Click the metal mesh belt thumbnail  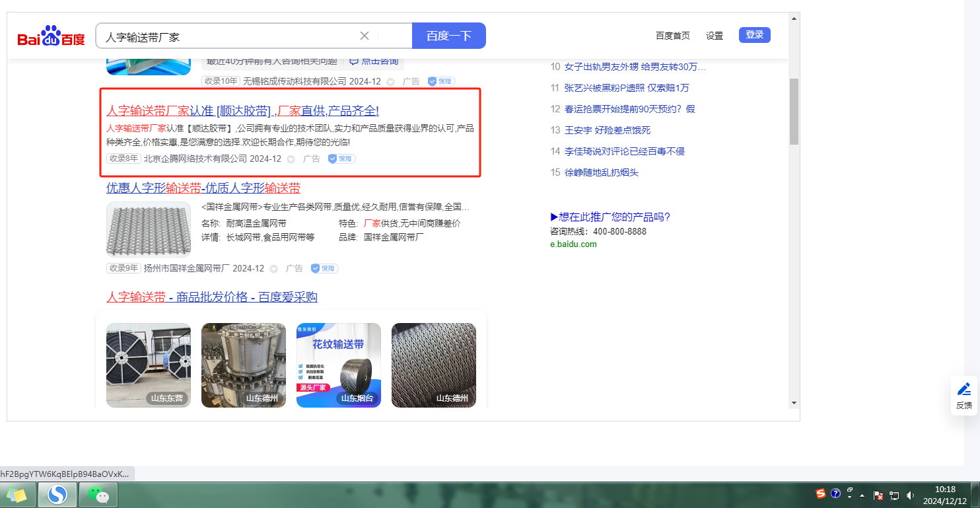149,229
